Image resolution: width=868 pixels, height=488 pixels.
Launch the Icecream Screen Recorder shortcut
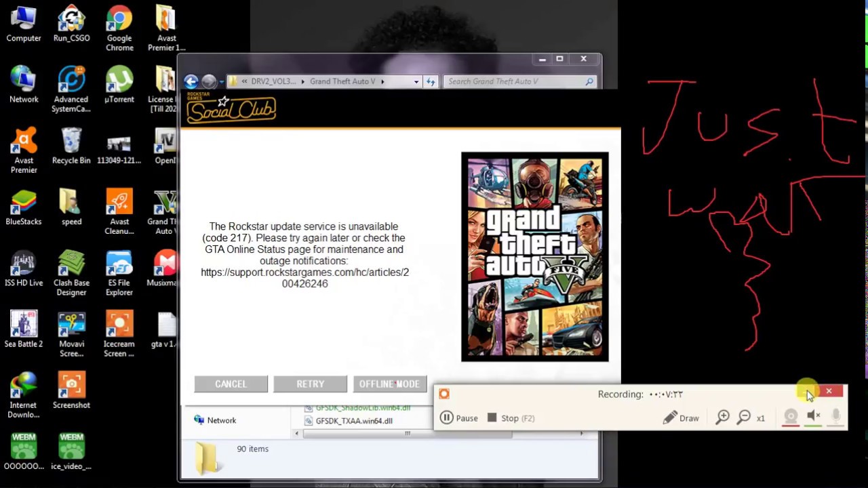(119, 333)
